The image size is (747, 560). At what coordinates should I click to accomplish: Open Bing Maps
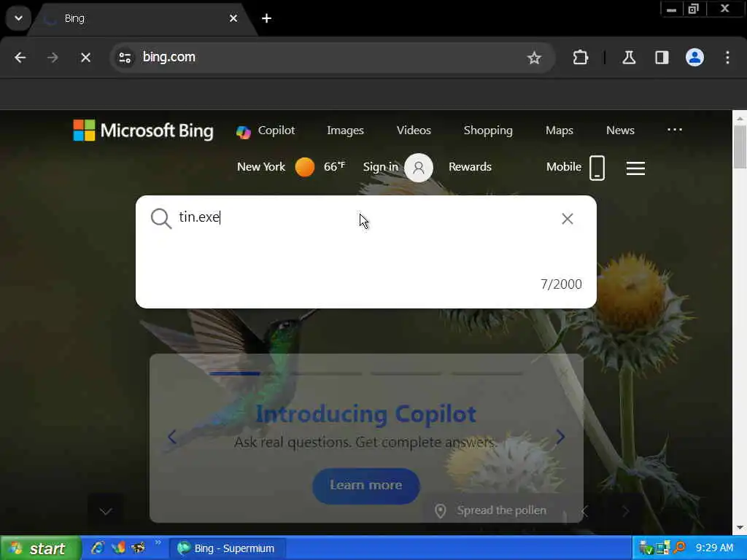coord(560,131)
